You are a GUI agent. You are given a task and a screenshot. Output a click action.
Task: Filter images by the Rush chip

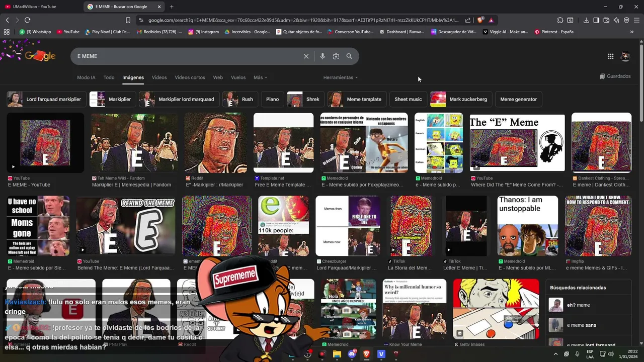[240, 99]
